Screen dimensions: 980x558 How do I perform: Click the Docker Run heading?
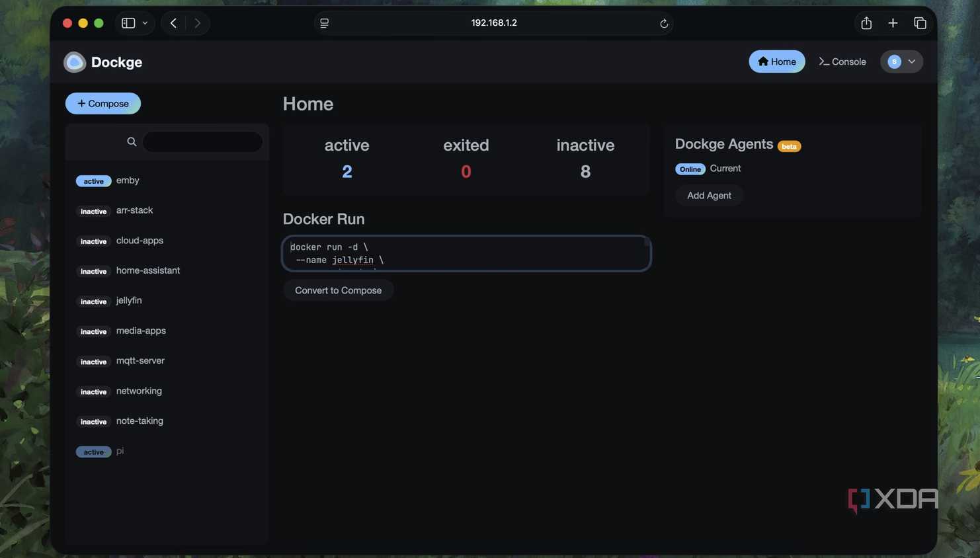[x=323, y=219]
